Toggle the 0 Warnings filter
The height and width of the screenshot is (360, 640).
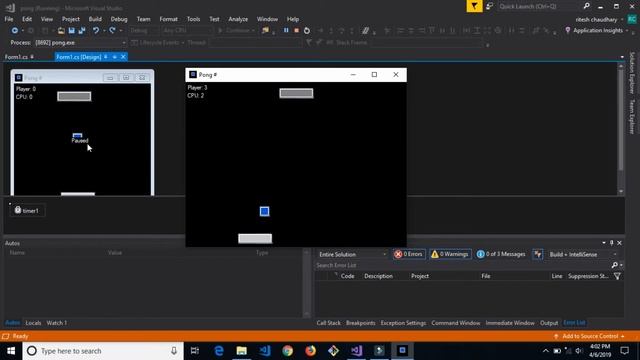pyautogui.click(x=450, y=254)
